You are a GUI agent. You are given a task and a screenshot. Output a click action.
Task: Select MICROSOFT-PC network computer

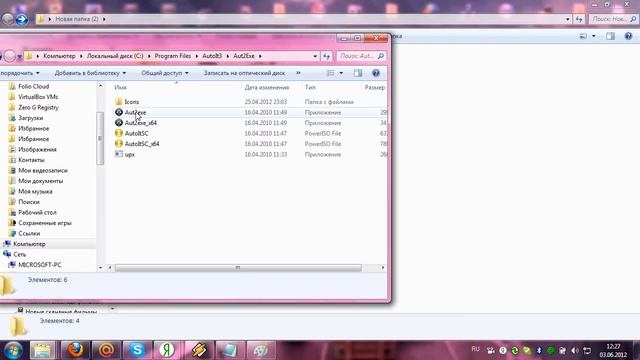40,265
